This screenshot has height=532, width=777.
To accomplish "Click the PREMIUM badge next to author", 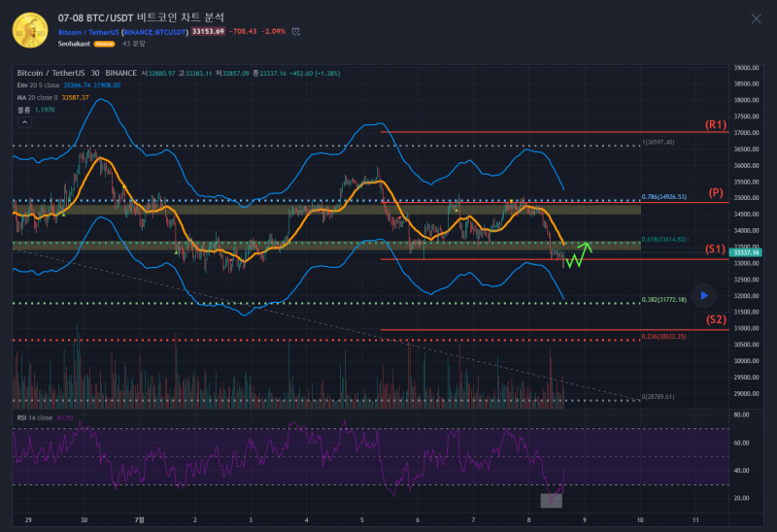I will (x=104, y=44).
